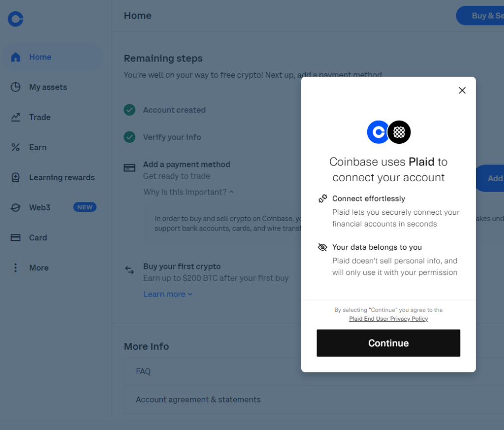Expand the Learn more dropdown

coord(168,294)
